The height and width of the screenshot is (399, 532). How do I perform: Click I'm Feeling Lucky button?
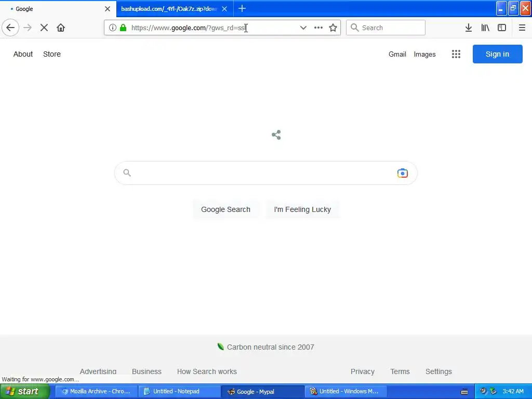[302, 209]
